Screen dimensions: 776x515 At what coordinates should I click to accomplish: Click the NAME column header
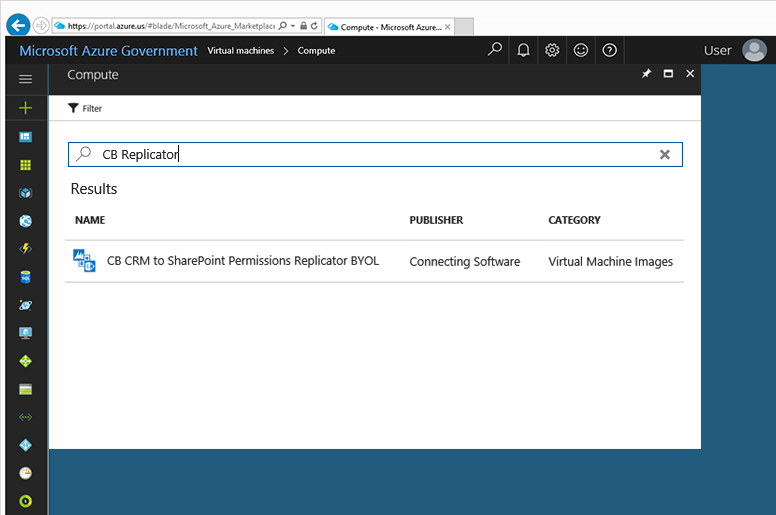[x=90, y=220]
